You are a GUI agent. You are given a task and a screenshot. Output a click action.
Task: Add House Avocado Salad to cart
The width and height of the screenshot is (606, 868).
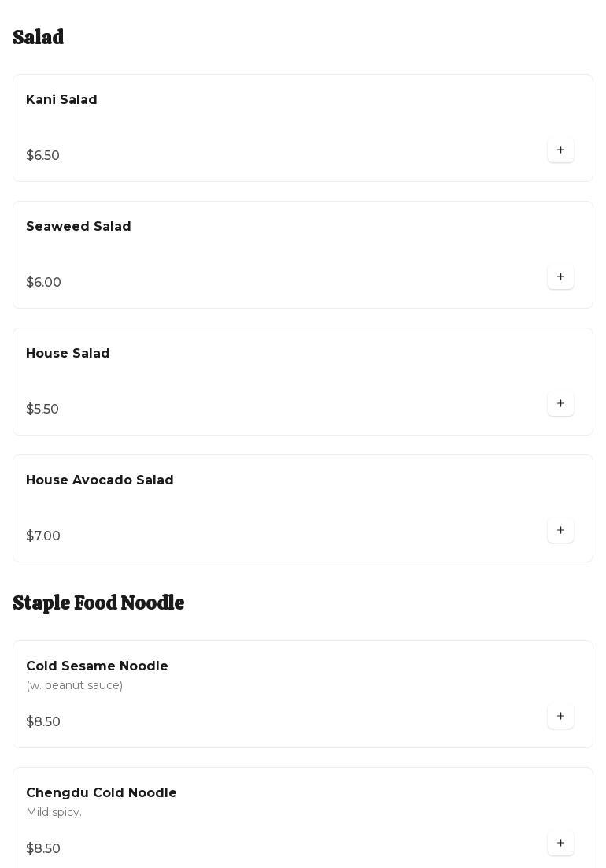560,530
